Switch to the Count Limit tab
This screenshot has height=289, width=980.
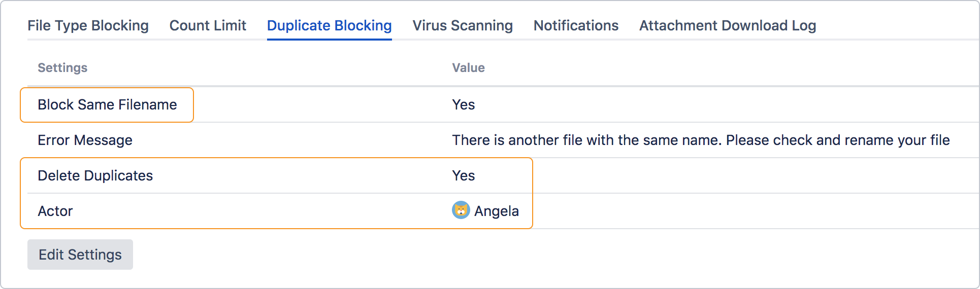(x=208, y=25)
